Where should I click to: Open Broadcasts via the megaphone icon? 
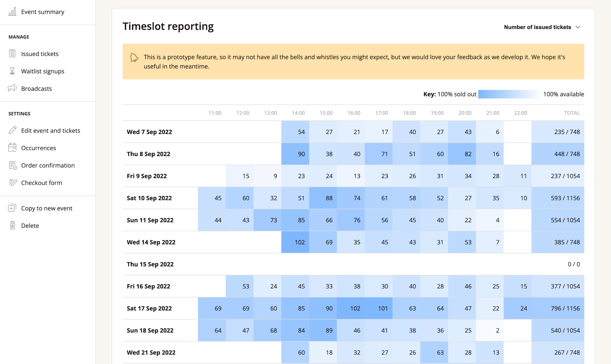coord(12,88)
